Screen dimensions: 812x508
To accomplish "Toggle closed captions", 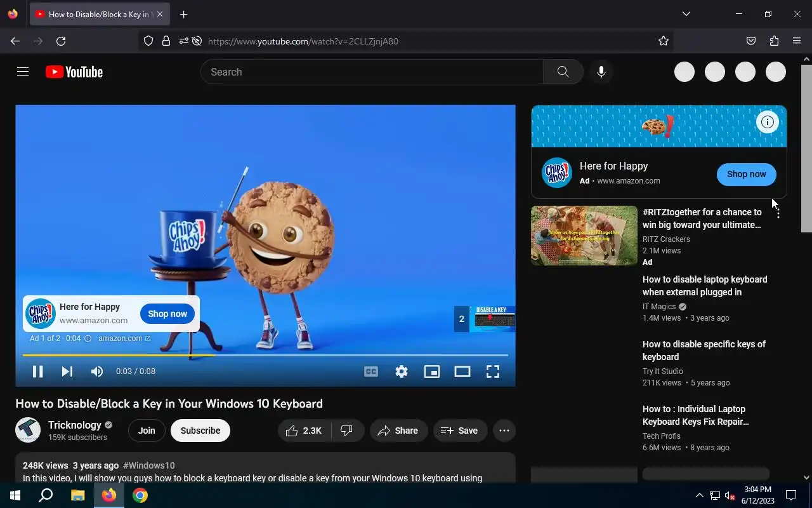I will click(371, 371).
